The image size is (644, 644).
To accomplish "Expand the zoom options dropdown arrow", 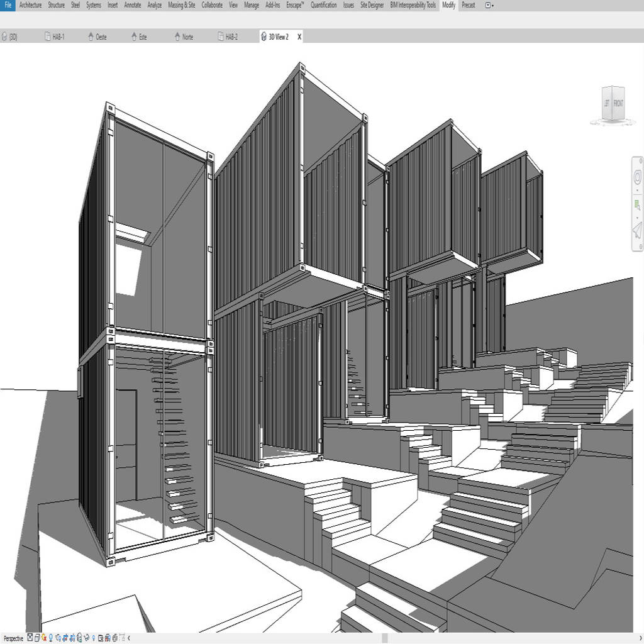I will pyautogui.click(x=637, y=218).
